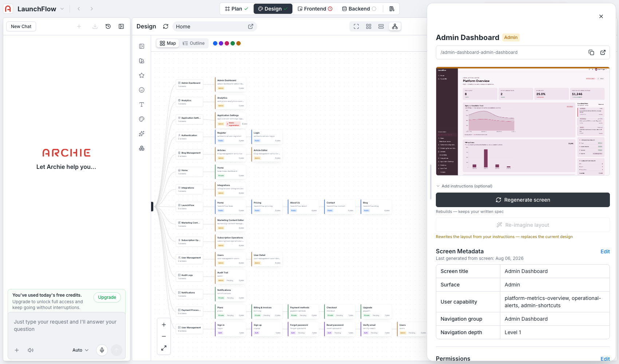Switch to the Design tab
The image size is (619, 364).
tap(273, 9)
